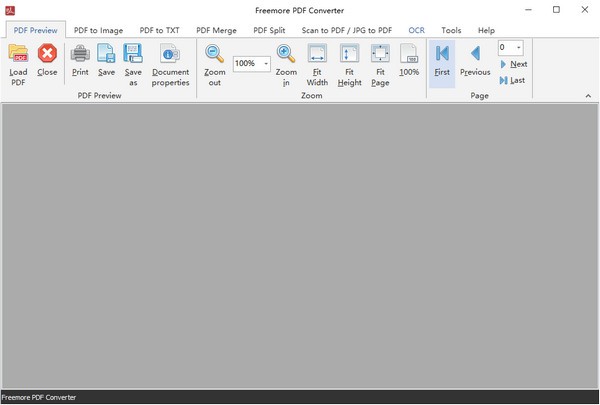Collapse the ribbon with the chevron

[588, 96]
